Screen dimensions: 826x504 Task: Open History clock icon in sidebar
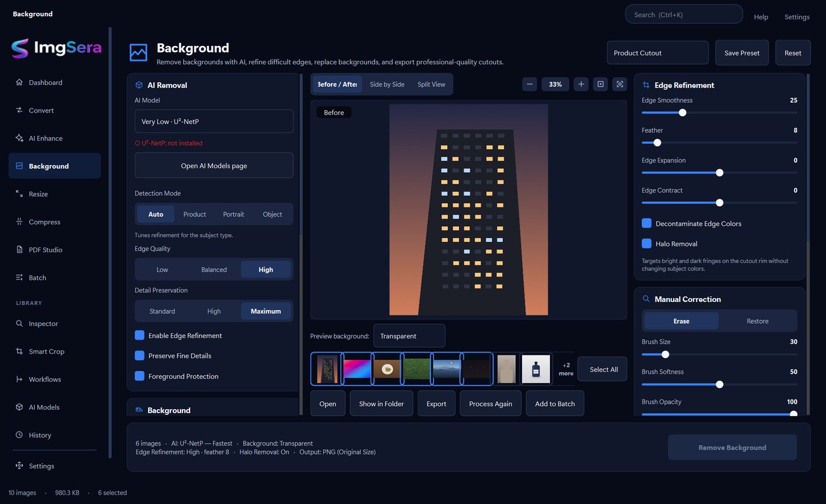tap(19, 435)
